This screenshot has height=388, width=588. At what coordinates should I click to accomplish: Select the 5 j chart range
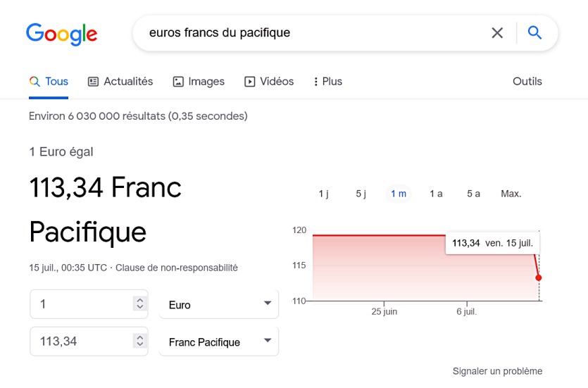(x=361, y=194)
